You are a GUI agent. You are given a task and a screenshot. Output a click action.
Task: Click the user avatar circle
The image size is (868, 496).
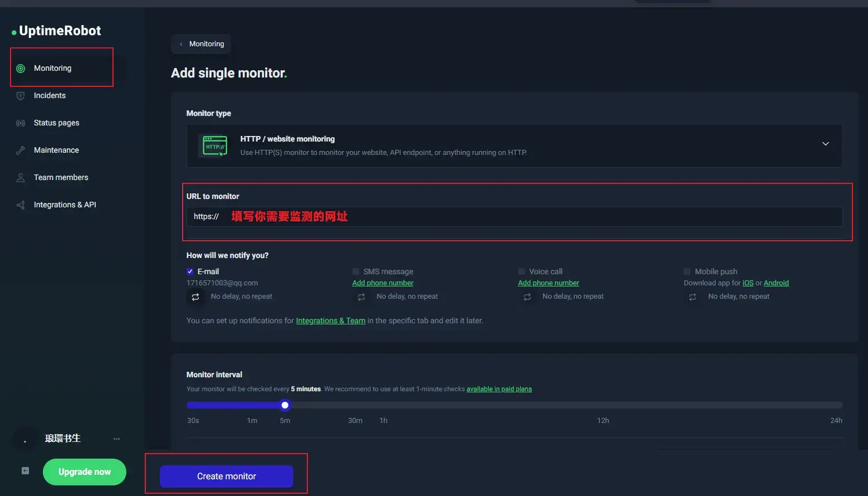point(25,440)
